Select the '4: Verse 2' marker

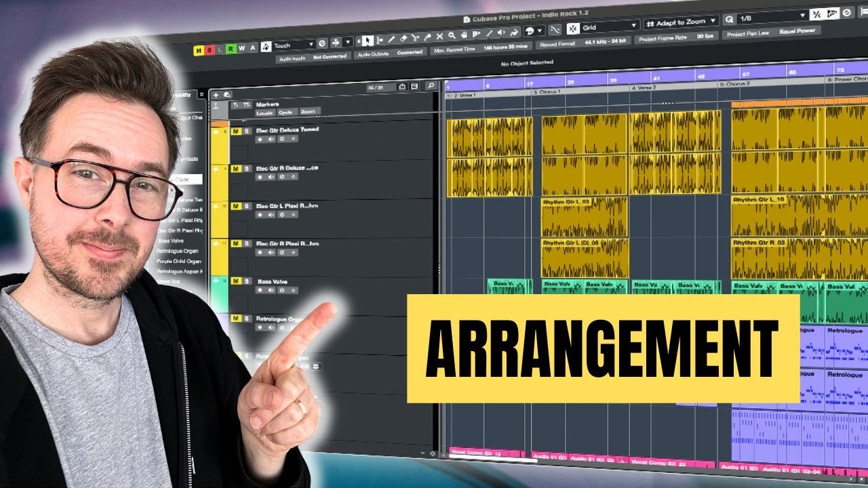[x=644, y=88]
